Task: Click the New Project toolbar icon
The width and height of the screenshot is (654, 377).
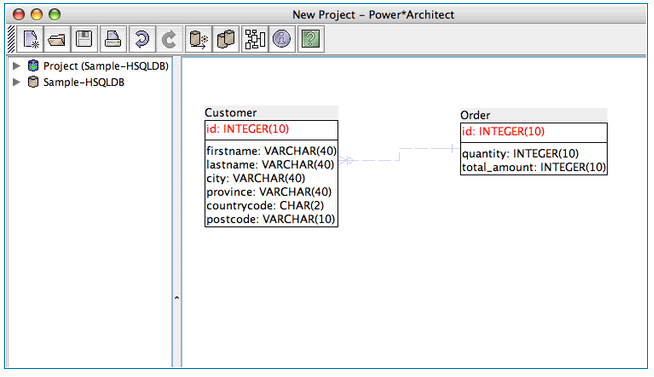Action: click(30, 39)
